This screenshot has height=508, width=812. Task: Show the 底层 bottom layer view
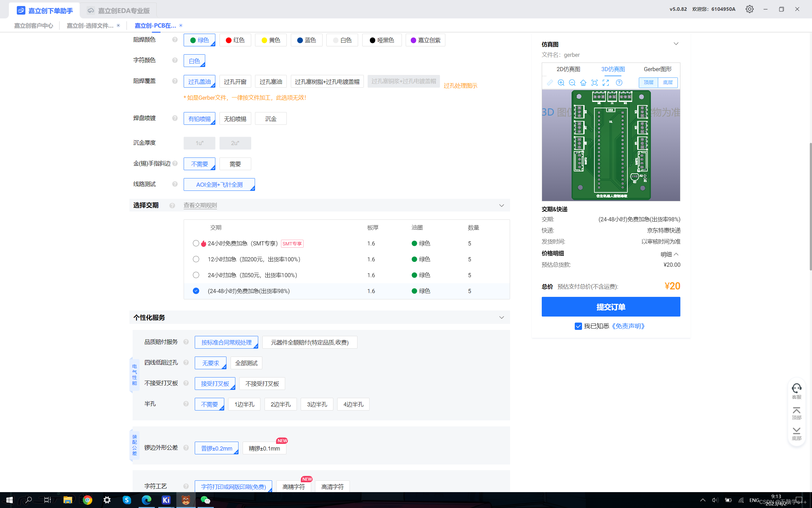point(668,83)
